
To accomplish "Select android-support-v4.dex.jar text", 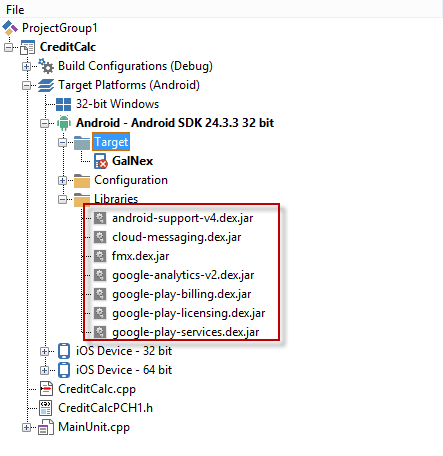I will click(182, 218).
